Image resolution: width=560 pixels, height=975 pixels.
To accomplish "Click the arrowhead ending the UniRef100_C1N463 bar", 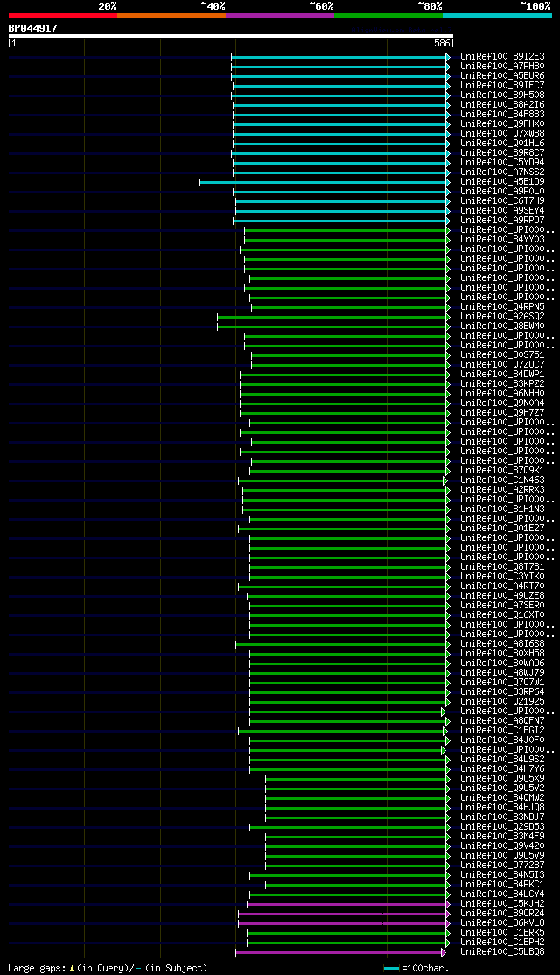I will [x=445, y=480].
